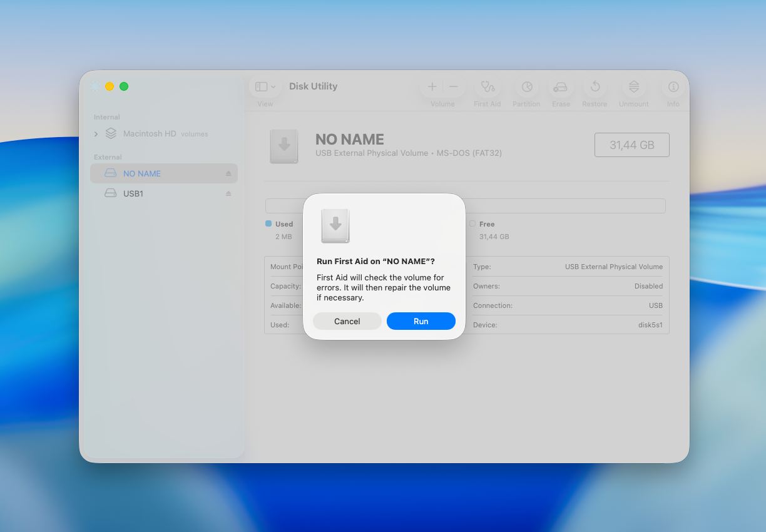Click the Disk Utility window title

[x=313, y=86]
